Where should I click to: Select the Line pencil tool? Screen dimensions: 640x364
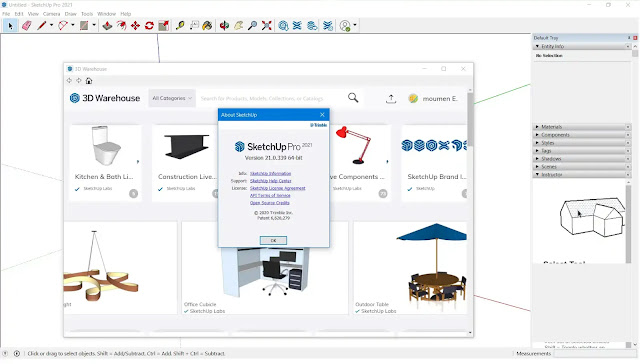point(42,26)
